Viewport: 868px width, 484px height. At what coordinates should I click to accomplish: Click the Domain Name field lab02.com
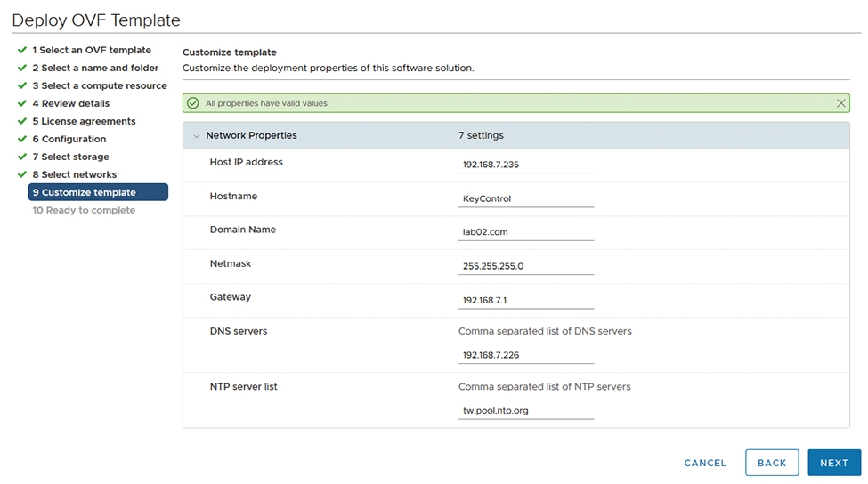tap(526, 231)
